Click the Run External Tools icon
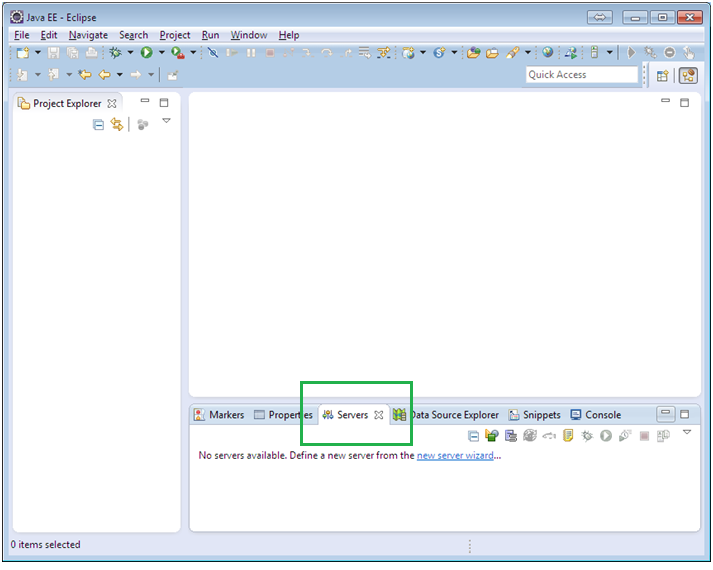Viewport: 713px width, 570px height. pyautogui.click(x=177, y=53)
